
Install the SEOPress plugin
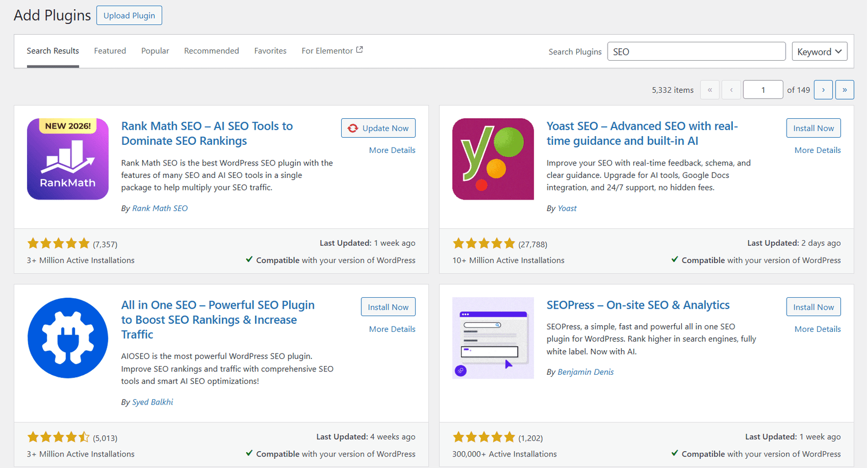tap(813, 307)
